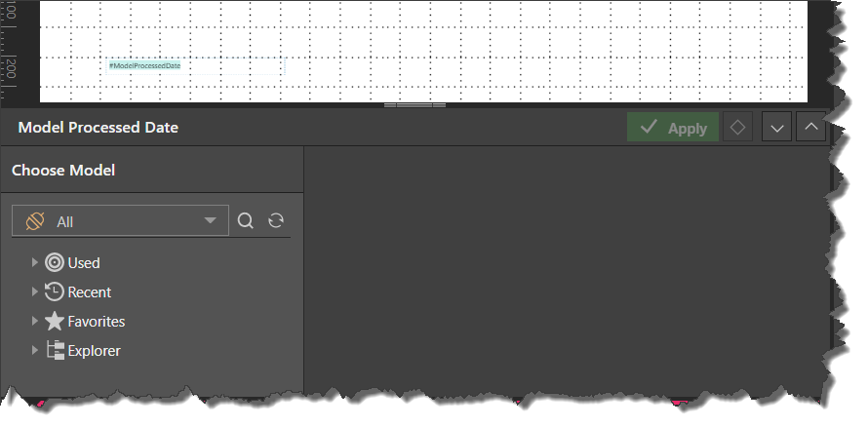
Task: Expand the Recent tree node
Action: tap(34, 291)
